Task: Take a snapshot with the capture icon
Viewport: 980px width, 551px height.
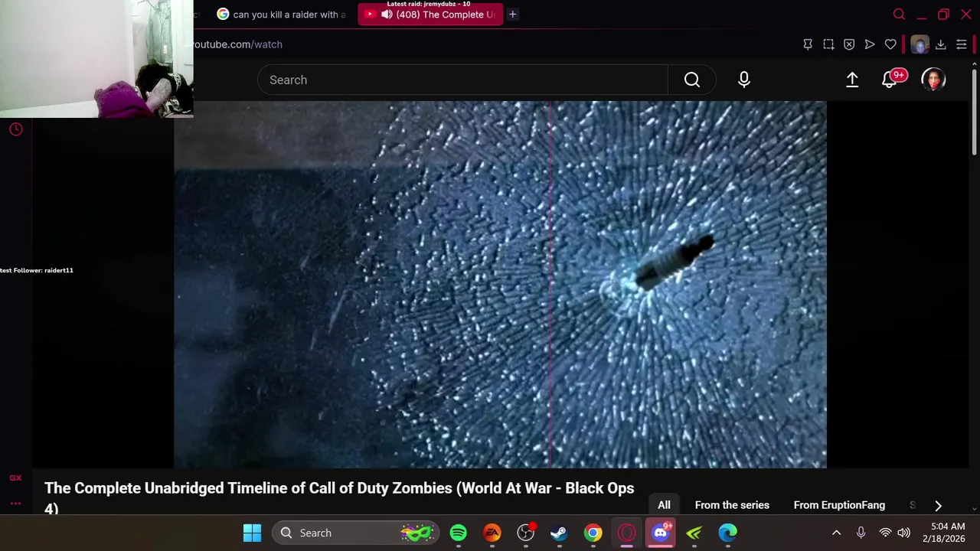Action: point(828,44)
